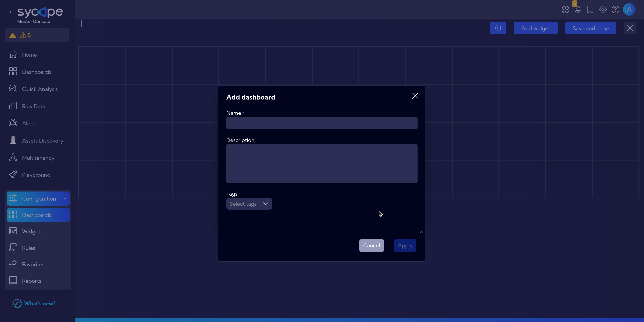
Task: Click the NEW badge icon
Action: pyautogui.click(x=17, y=303)
